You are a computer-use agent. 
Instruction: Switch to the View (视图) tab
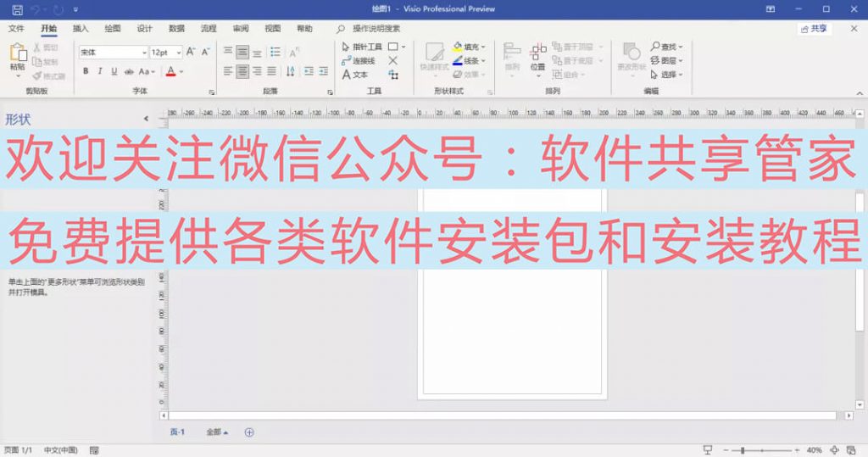(273, 28)
